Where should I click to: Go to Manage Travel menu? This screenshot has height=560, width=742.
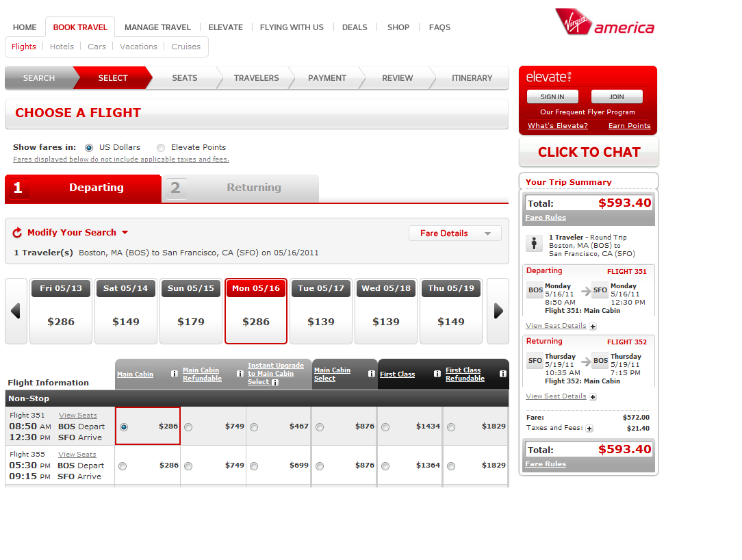(x=157, y=27)
